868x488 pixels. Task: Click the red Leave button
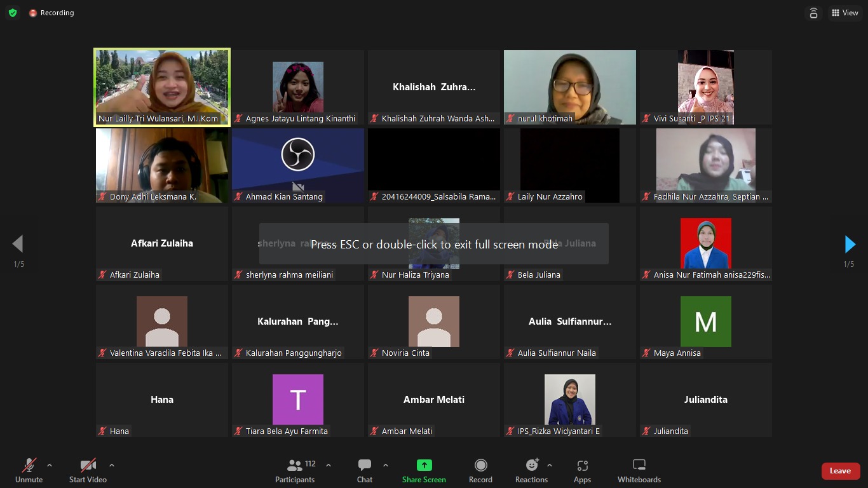840,471
